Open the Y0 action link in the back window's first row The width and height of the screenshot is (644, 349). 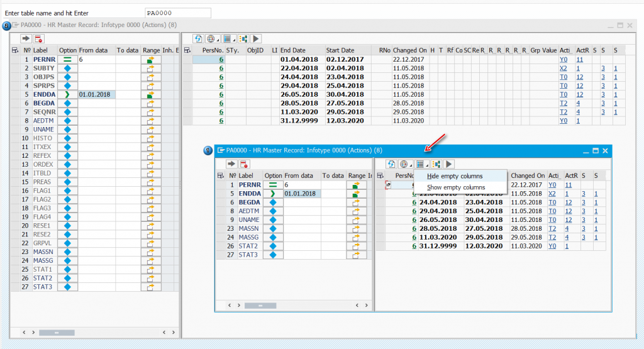click(x=563, y=60)
